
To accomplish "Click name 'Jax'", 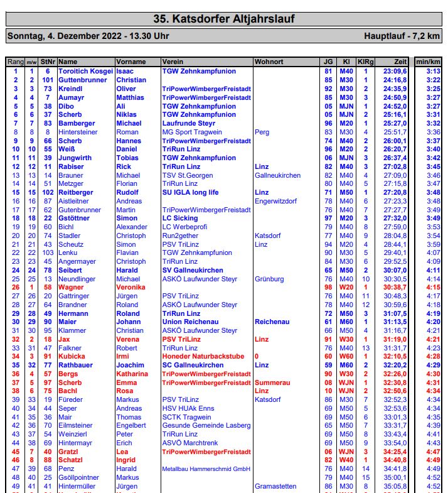I will pyautogui.click(x=64, y=340).
